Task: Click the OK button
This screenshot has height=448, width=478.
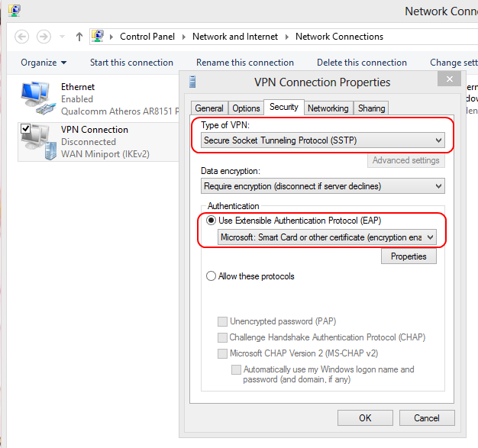Action: [x=365, y=417]
